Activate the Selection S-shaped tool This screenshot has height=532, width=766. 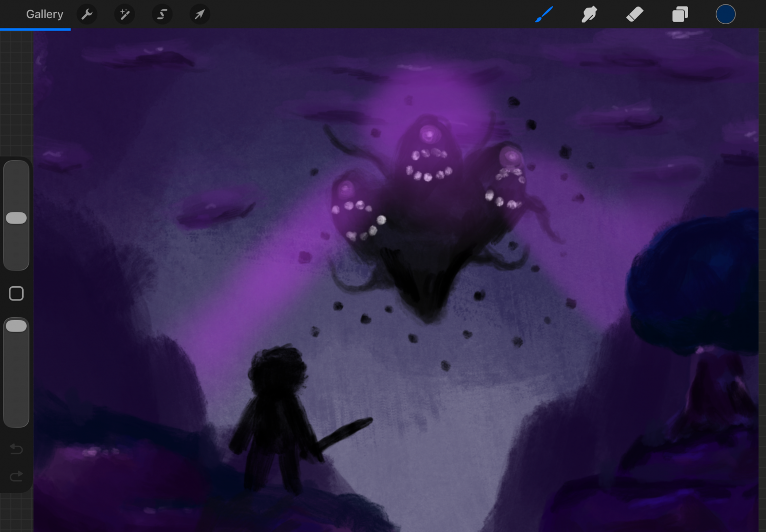click(162, 14)
